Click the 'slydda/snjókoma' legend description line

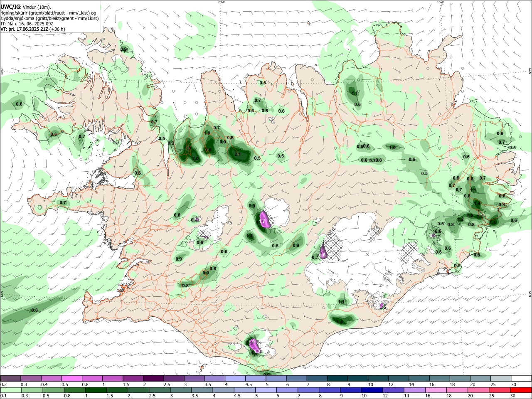point(49,18)
